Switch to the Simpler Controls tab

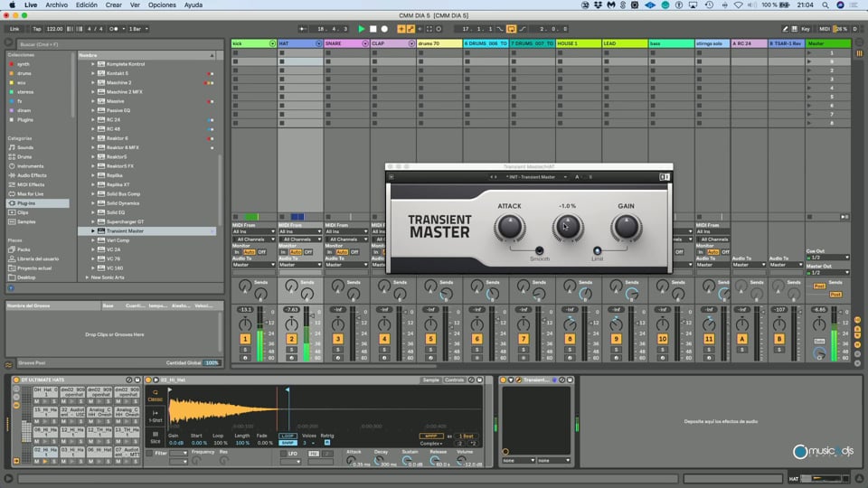point(455,380)
